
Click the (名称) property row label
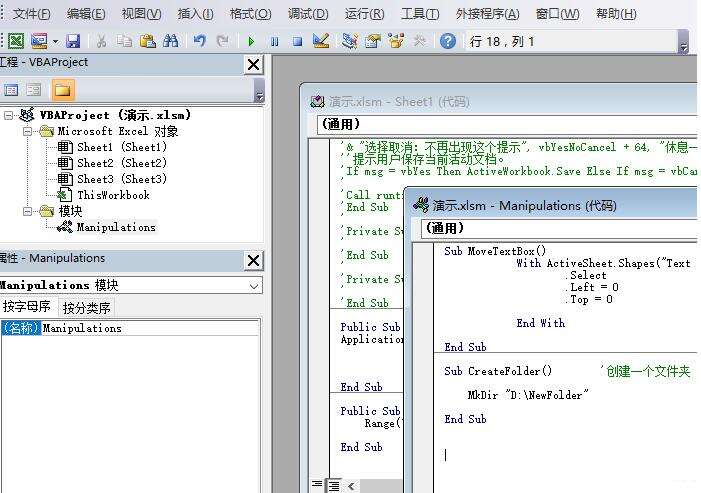click(x=21, y=328)
